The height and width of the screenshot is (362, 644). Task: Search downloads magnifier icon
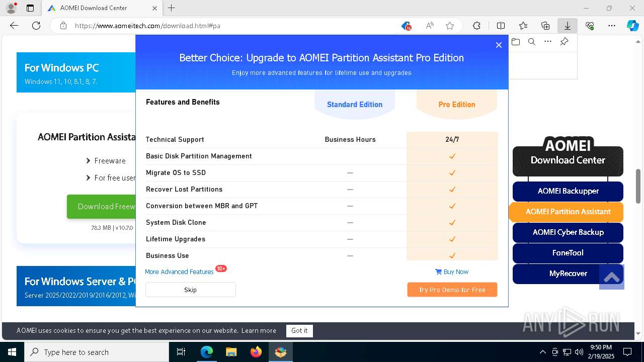coord(532,42)
